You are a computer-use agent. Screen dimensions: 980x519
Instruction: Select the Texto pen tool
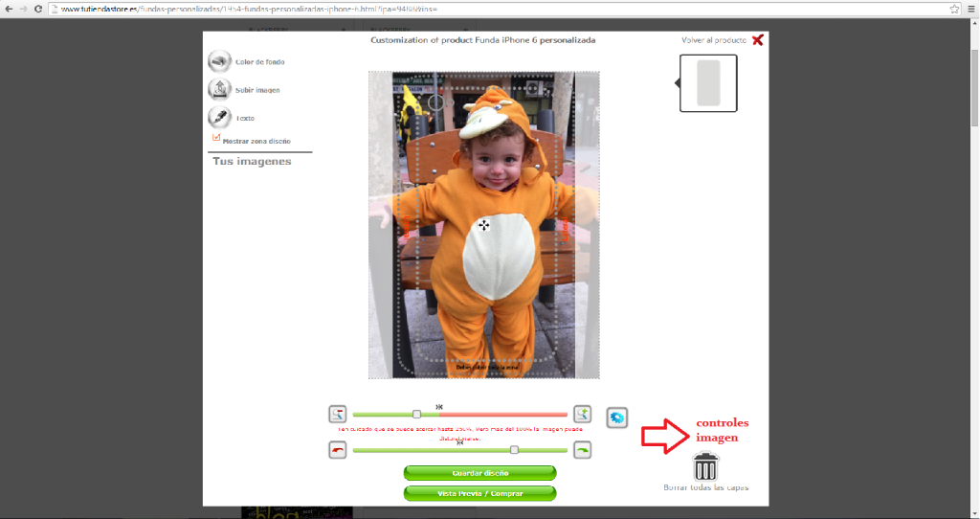pos(219,117)
